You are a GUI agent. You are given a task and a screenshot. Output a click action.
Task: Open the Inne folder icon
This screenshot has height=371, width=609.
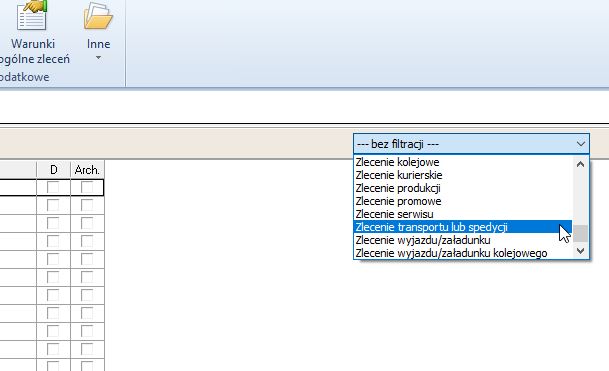point(98,16)
